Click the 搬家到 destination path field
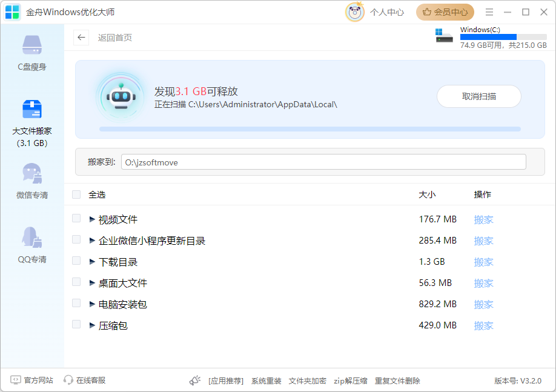The image size is (556, 392). point(323,162)
